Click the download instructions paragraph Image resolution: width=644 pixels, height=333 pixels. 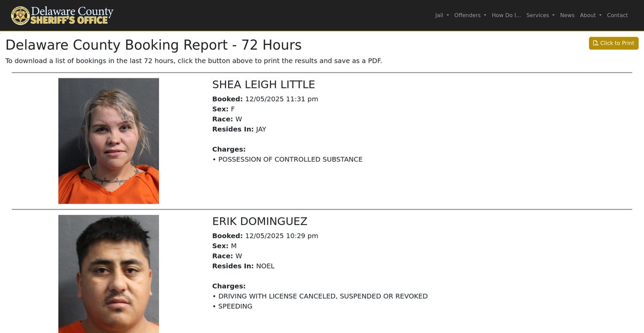194,61
